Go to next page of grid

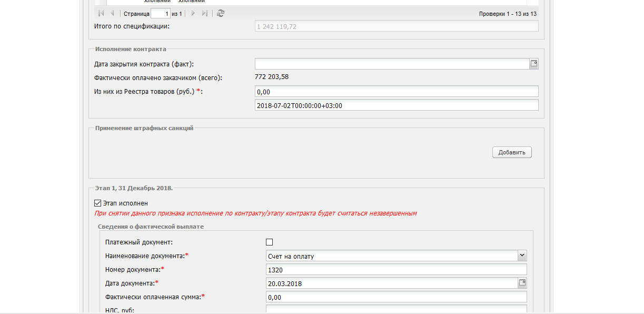point(193,13)
